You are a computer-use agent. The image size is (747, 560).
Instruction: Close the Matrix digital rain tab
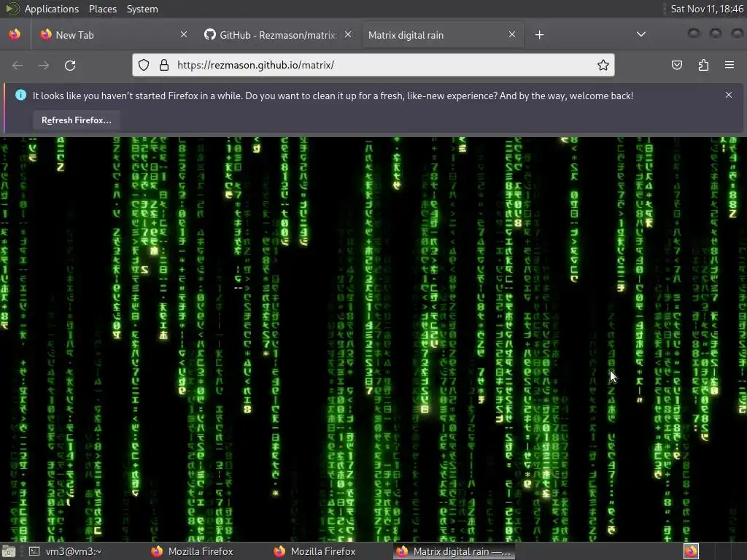(x=512, y=34)
